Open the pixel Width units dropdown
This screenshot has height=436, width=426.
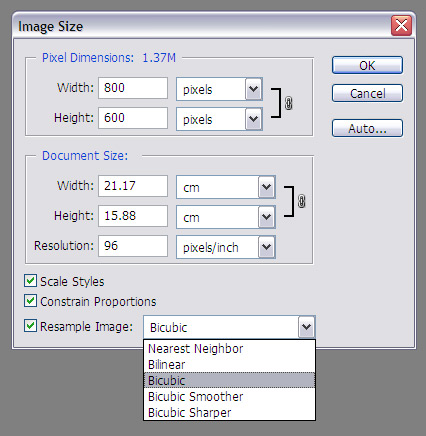click(219, 89)
